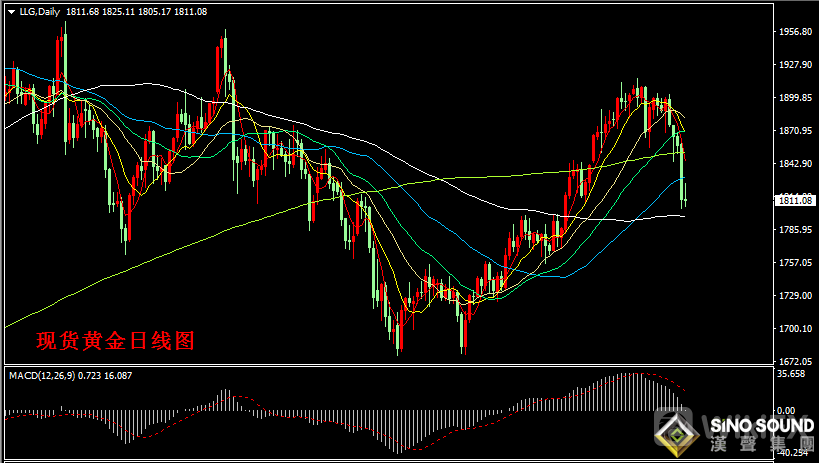Click the 0.00 MACD scale value
The image size is (819, 463).
pos(790,411)
